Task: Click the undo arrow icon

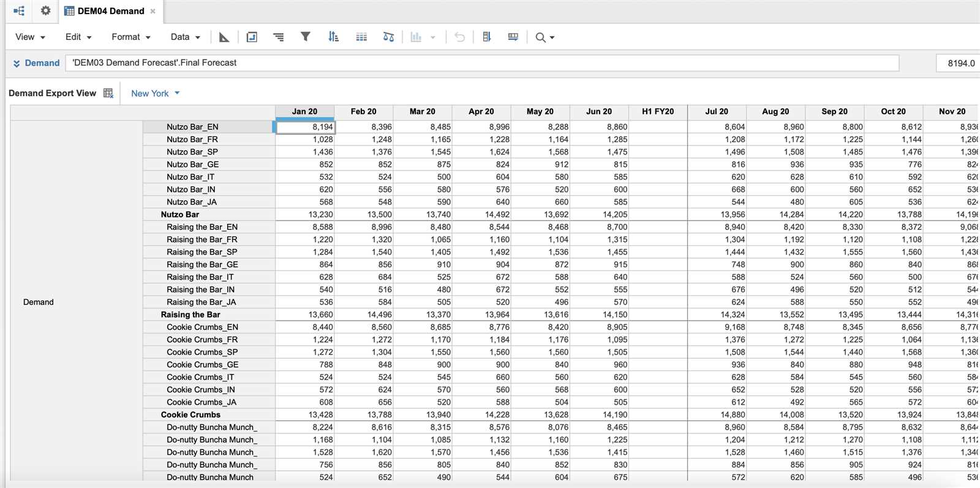Action: pos(459,37)
